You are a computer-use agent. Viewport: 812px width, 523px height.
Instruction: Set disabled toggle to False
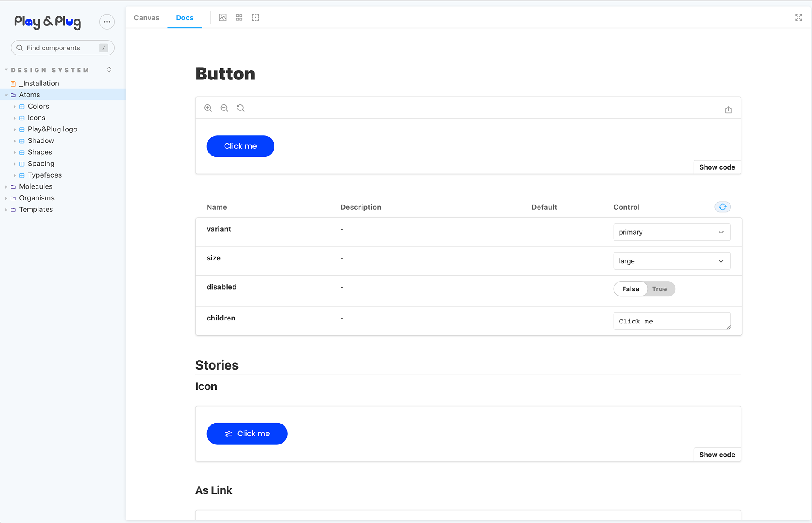[631, 289]
